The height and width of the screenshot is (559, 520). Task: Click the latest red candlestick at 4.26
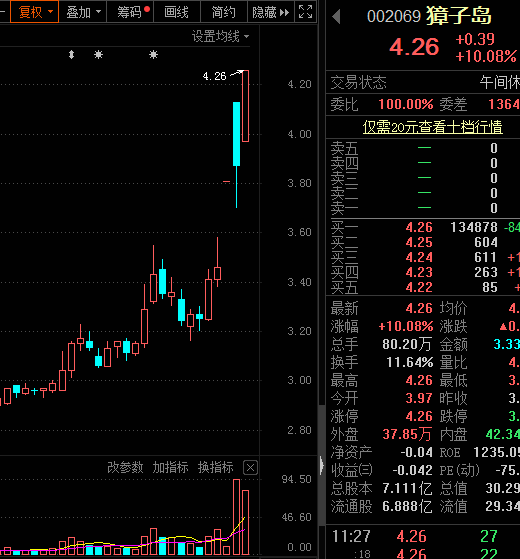(x=245, y=106)
